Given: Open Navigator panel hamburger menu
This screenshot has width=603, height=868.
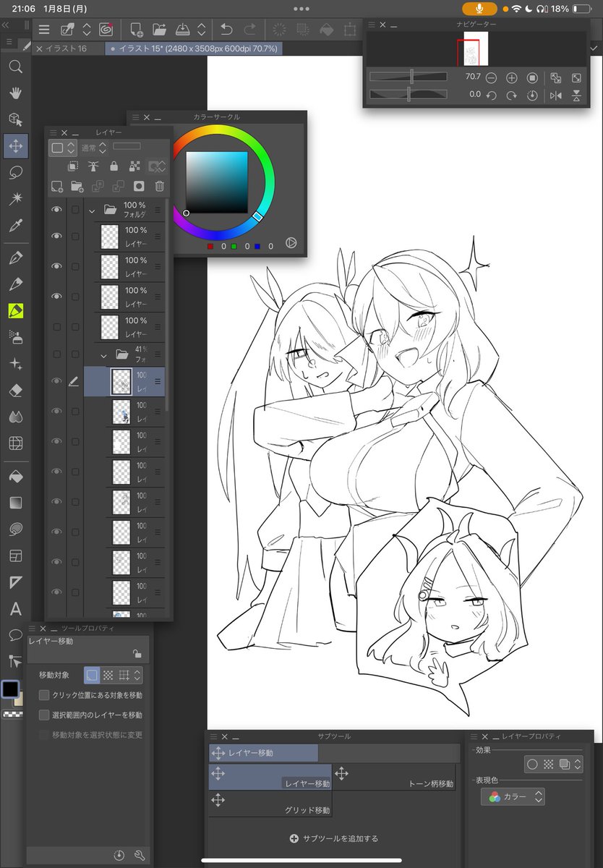Looking at the screenshot, I should pyautogui.click(x=372, y=25).
